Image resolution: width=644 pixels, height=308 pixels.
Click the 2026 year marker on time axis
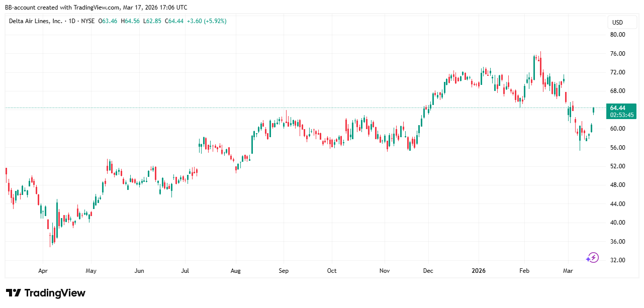tap(478, 271)
